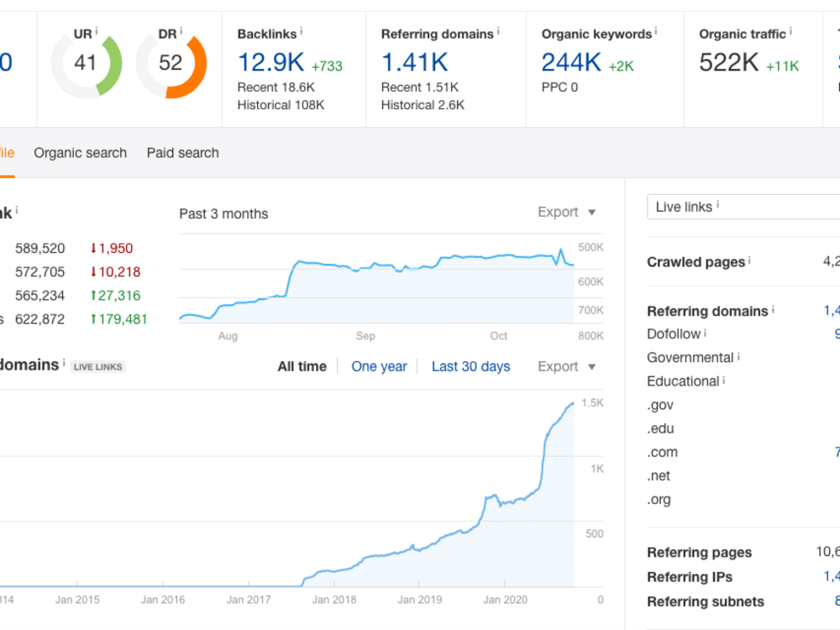Click the Referring IPs row label
The width and height of the screenshot is (840, 630).
click(x=690, y=577)
